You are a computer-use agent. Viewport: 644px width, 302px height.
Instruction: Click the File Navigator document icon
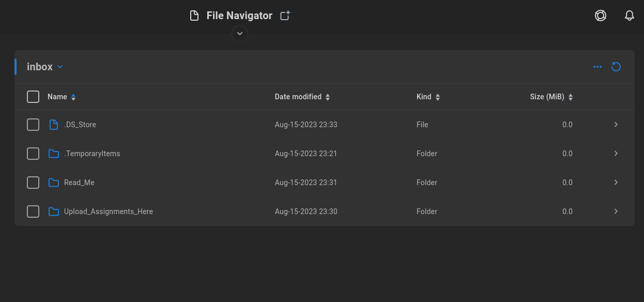pos(194,16)
